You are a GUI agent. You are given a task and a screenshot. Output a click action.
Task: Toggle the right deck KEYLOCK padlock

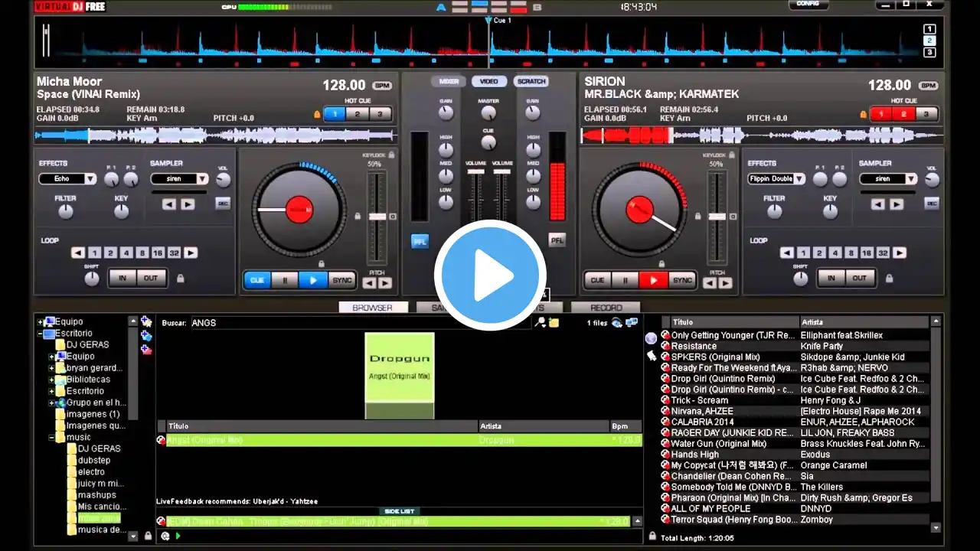click(x=733, y=155)
